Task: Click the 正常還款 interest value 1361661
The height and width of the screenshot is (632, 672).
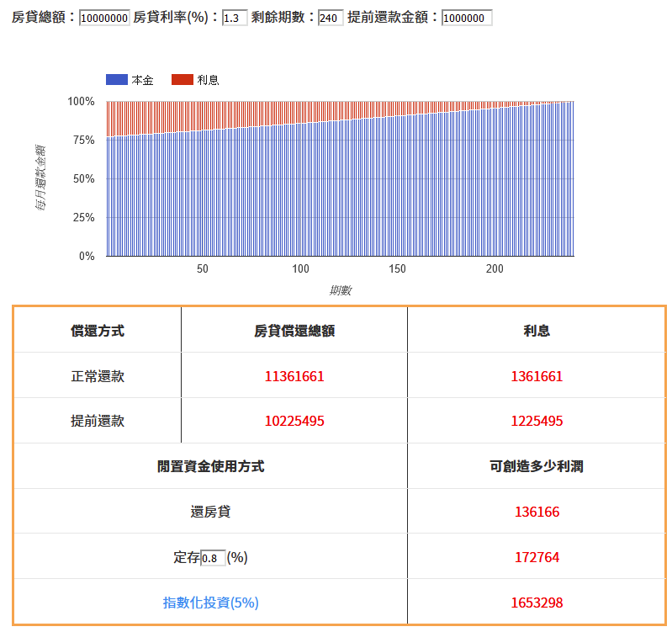Action: click(537, 376)
